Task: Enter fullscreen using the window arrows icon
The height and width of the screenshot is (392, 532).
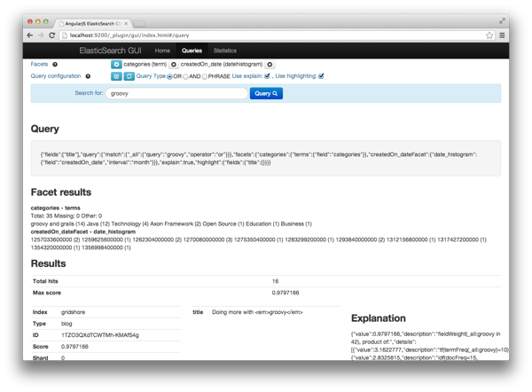Action: pos(502,21)
